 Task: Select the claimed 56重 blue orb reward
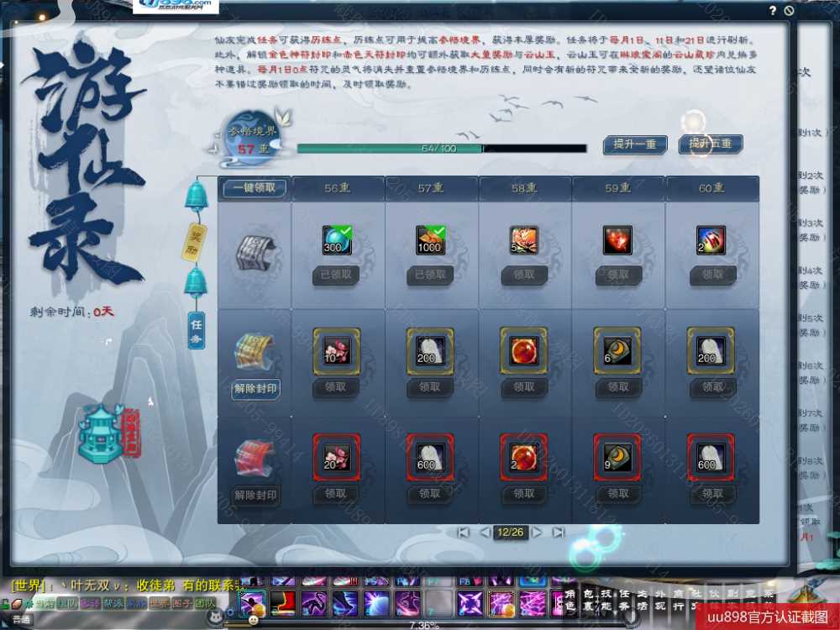[337, 241]
